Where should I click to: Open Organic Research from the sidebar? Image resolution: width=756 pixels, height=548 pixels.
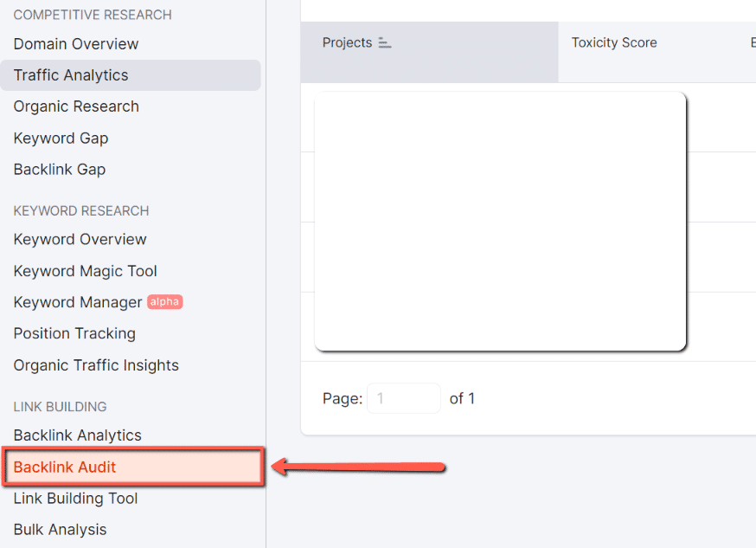[76, 106]
